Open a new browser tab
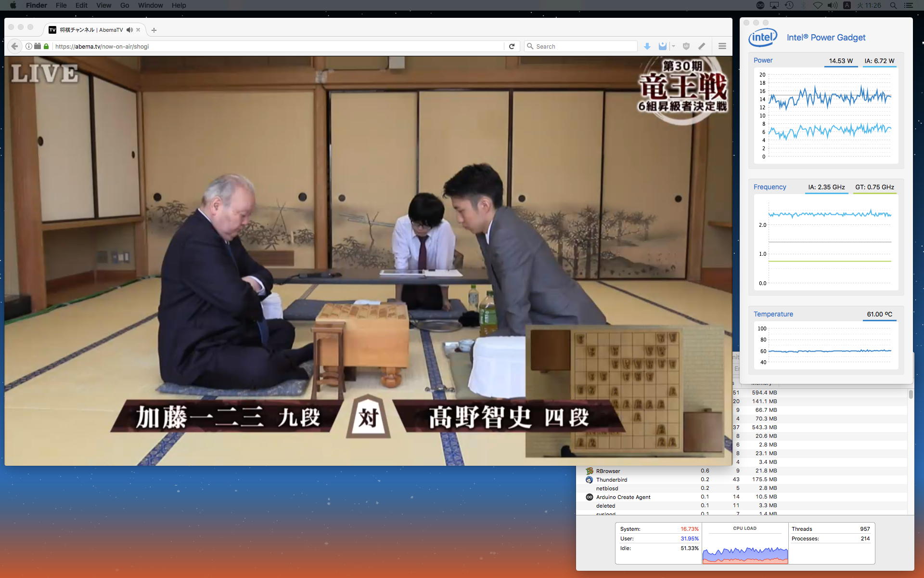Screen dimensions: 924x578 [x=154, y=30]
